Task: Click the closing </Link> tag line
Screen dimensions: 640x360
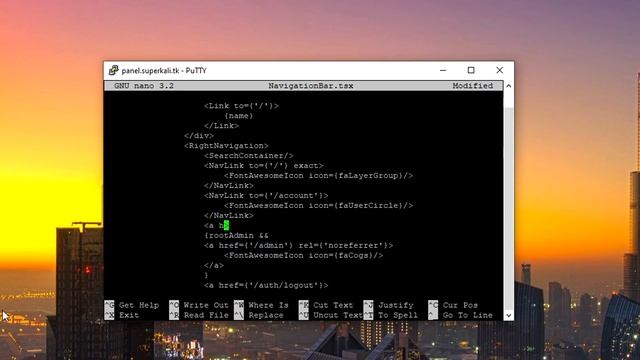Action: coord(221,126)
